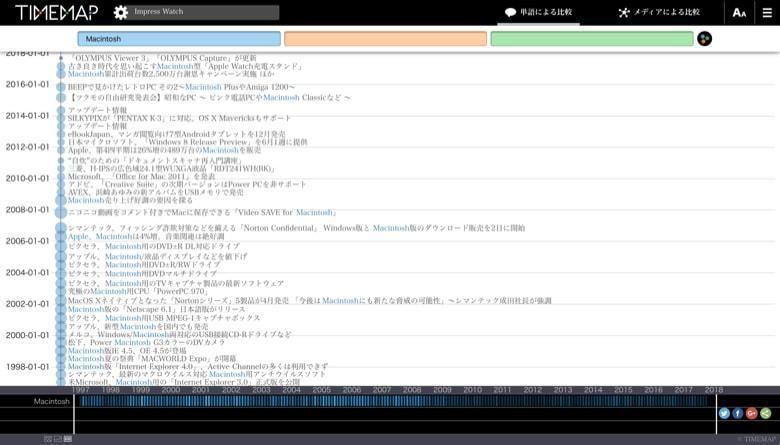
Task: Switch to メディアによる比較 tab
Action: coord(659,12)
